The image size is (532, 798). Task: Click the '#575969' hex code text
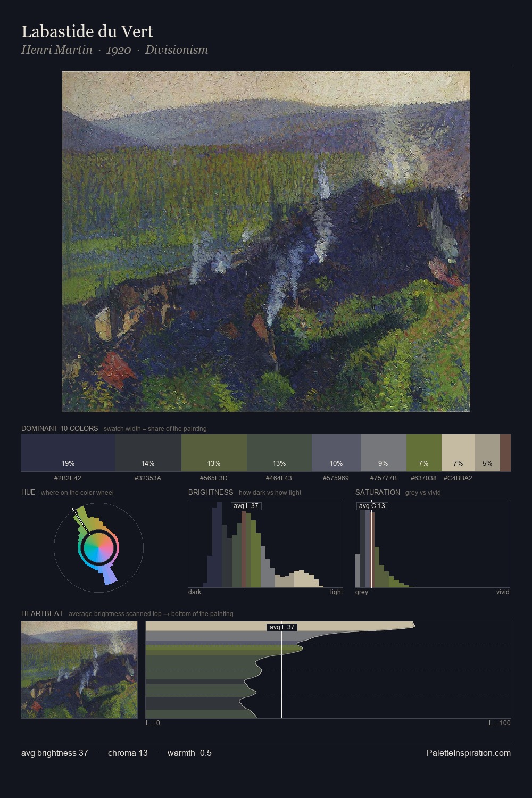(x=336, y=478)
